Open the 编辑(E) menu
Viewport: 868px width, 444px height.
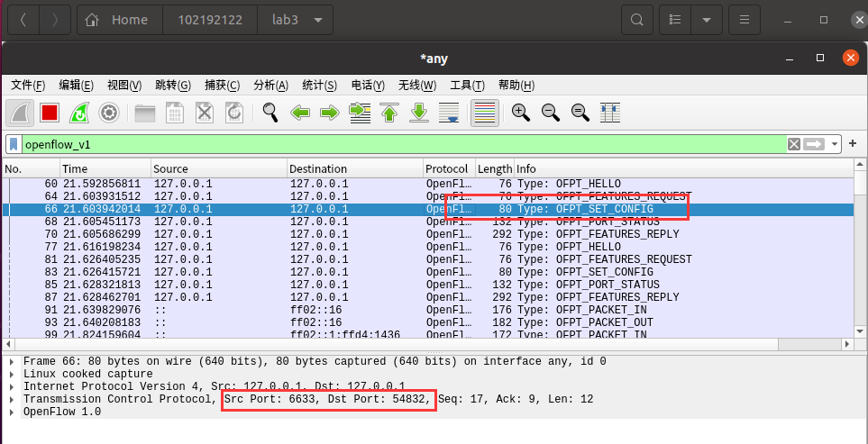point(77,86)
